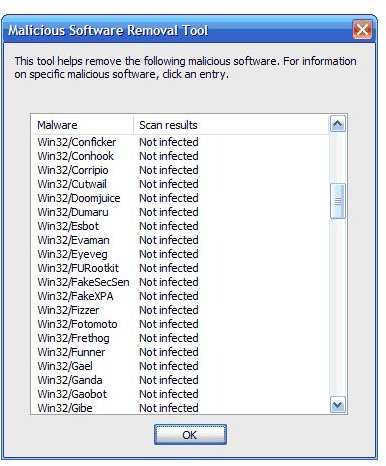The width and height of the screenshot is (386, 466).
Task: Select the Win32/FURootkit entry
Action: click(78, 268)
